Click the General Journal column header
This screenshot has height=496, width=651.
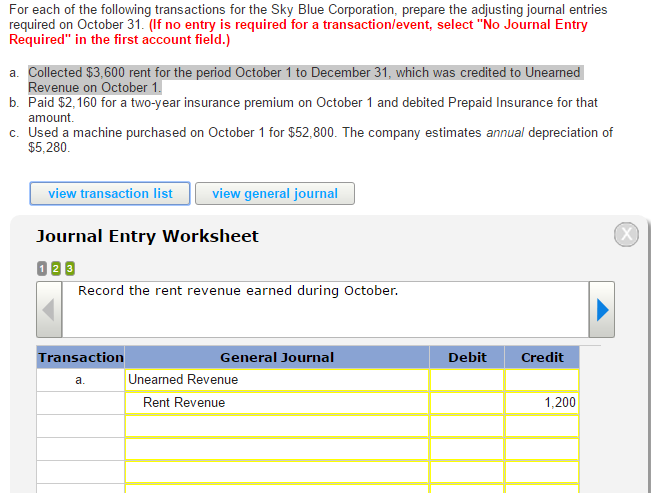coord(277,357)
